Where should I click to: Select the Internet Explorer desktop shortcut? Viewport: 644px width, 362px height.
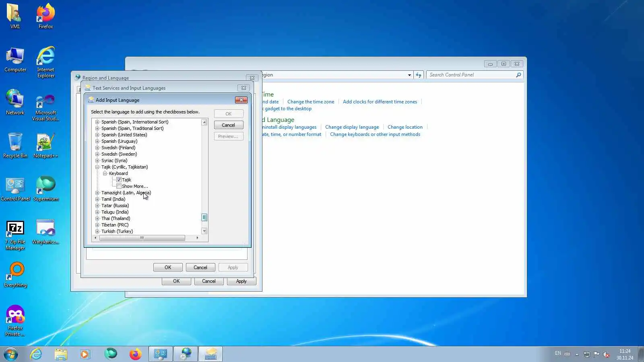[x=45, y=62]
